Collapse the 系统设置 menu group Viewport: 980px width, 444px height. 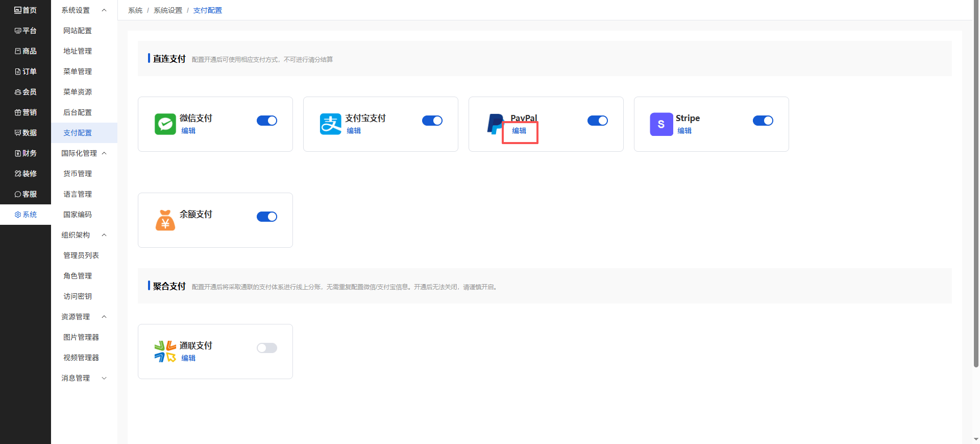tap(84, 10)
